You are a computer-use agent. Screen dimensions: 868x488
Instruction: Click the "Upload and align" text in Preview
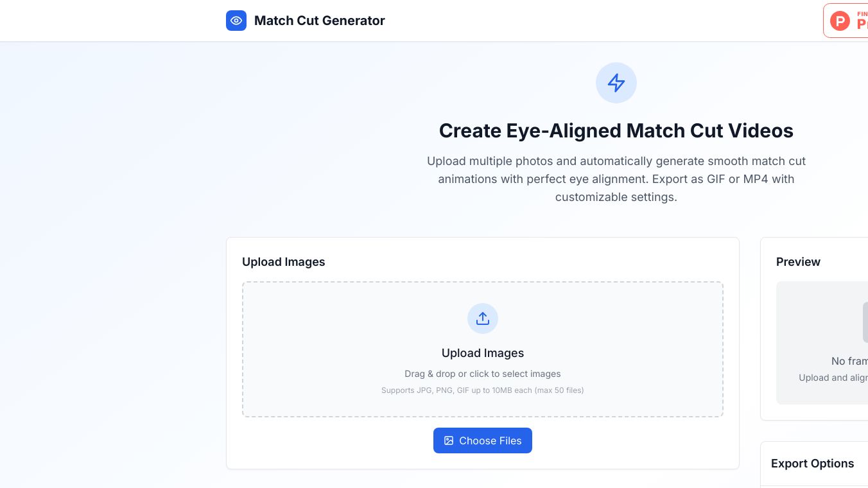[833, 378]
